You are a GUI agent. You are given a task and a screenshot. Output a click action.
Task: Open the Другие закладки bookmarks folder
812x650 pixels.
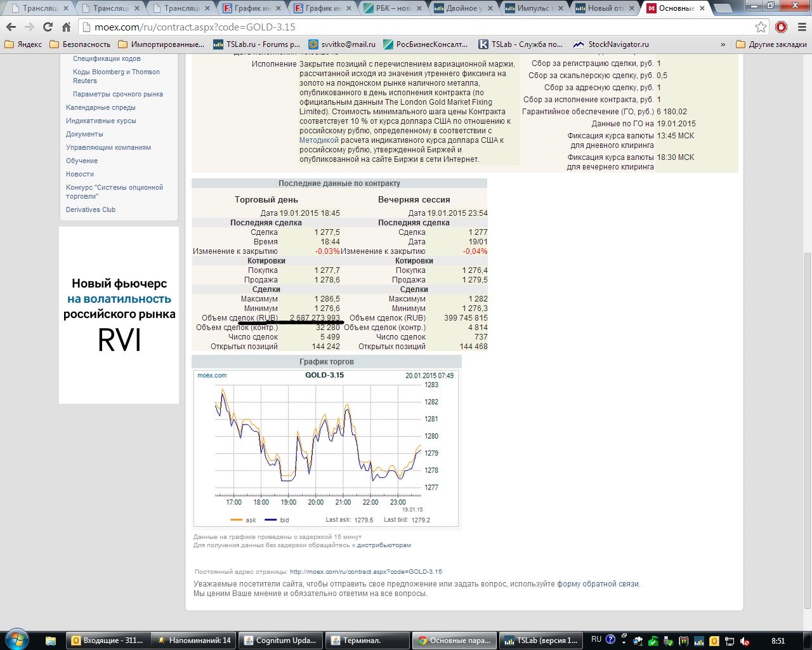point(771,44)
